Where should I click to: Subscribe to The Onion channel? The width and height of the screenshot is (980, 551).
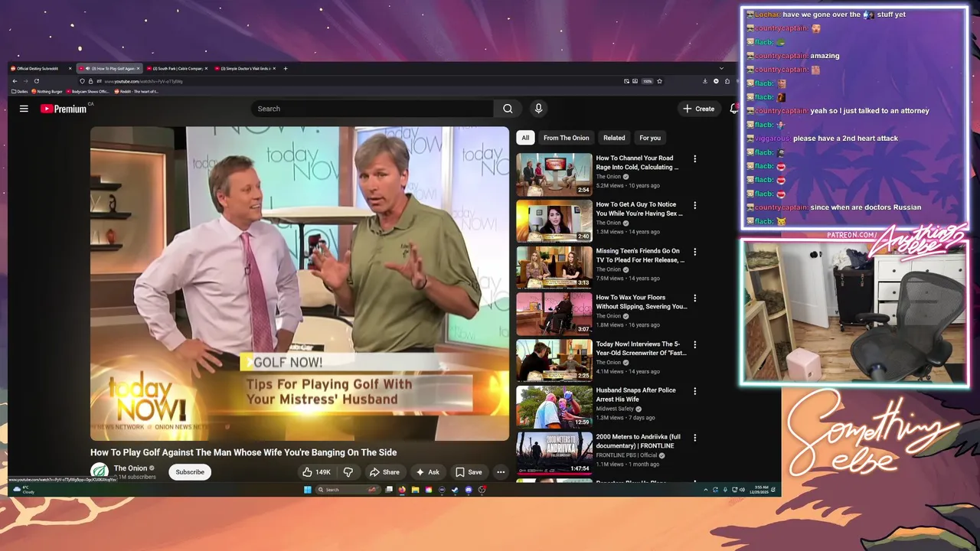pos(190,472)
